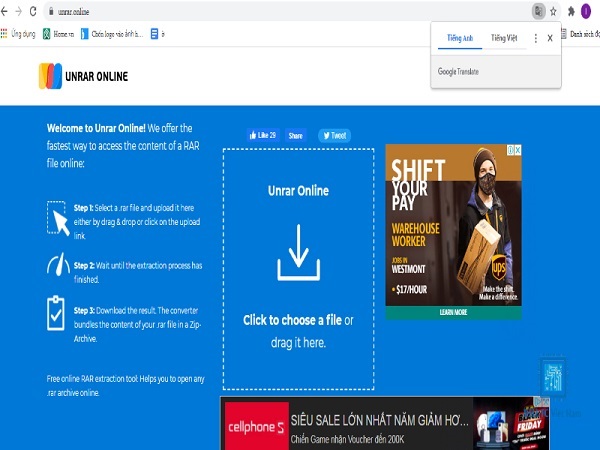Bookmark this page with the star icon
The height and width of the screenshot is (450, 600).
pyautogui.click(x=553, y=11)
